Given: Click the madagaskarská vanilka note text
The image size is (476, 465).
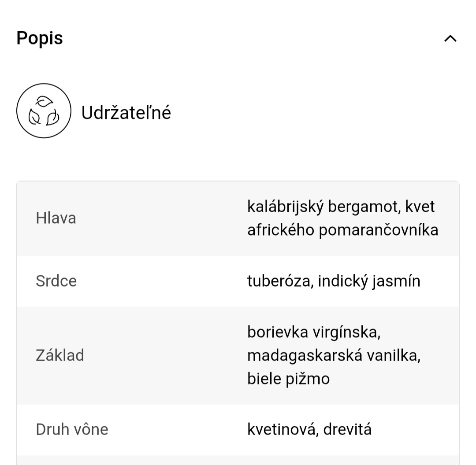Looking at the screenshot, I should click(334, 355).
